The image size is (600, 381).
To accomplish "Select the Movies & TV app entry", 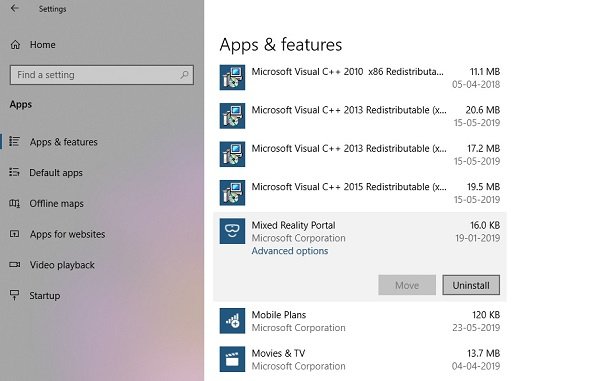I will coord(360,360).
